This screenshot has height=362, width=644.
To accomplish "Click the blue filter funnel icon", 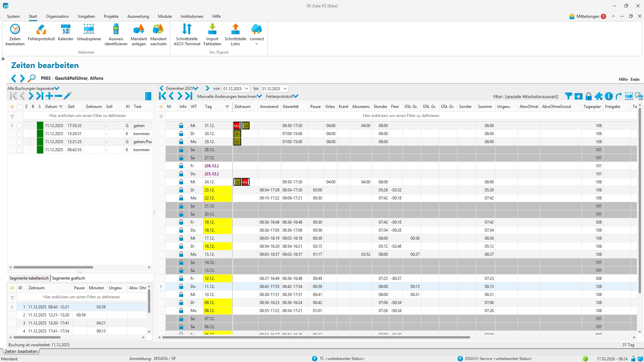I will coord(568,97).
